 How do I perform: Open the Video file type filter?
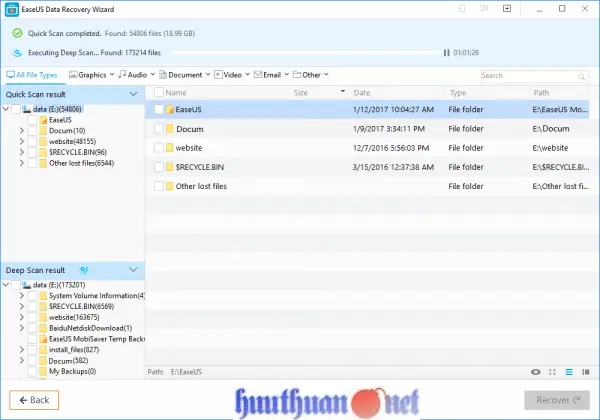coord(232,75)
